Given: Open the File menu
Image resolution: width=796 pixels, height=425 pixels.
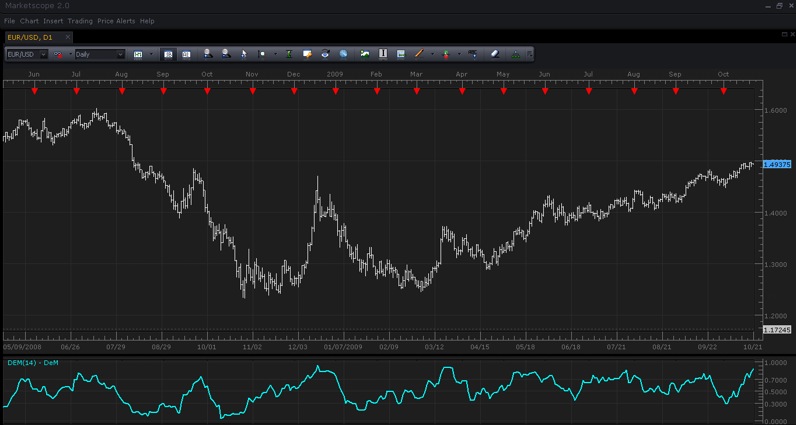Looking at the screenshot, I should [x=10, y=21].
